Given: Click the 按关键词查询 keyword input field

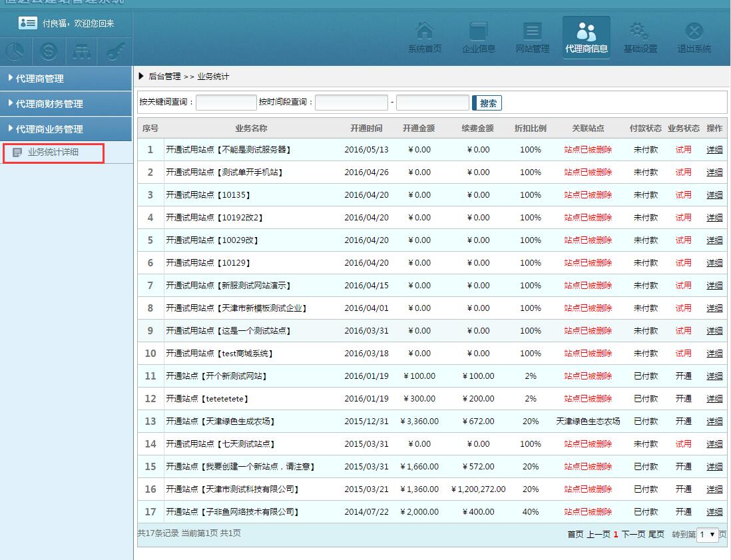Looking at the screenshot, I should (226, 103).
